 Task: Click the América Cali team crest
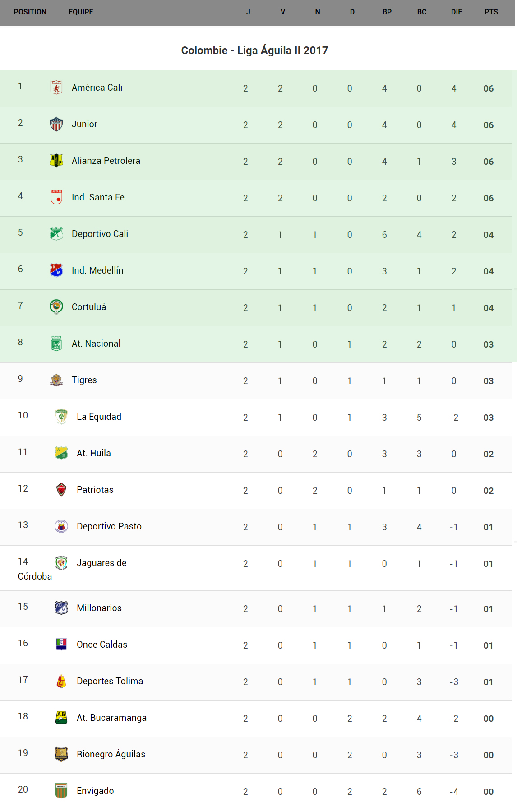56,87
